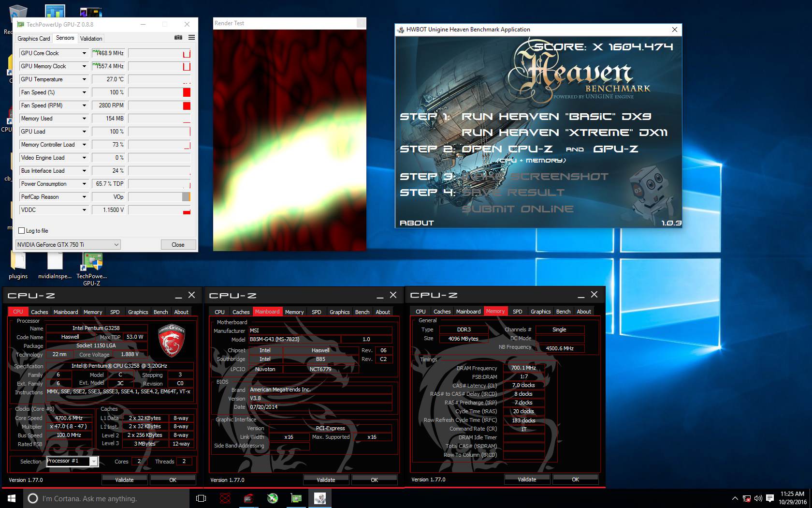Click the GPU-Z screenshot camera icon
The width and height of the screenshot is (812, 508).
178,38
